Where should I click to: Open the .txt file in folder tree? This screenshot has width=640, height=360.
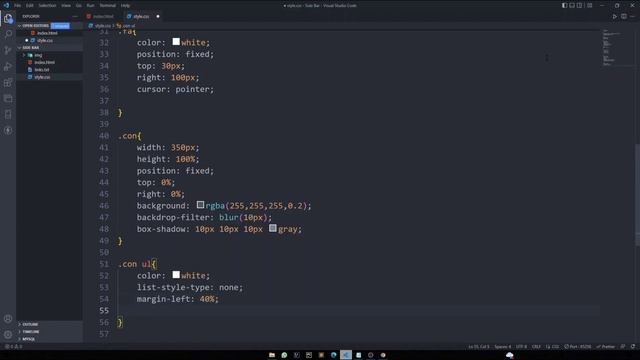(x=42, y=70)
